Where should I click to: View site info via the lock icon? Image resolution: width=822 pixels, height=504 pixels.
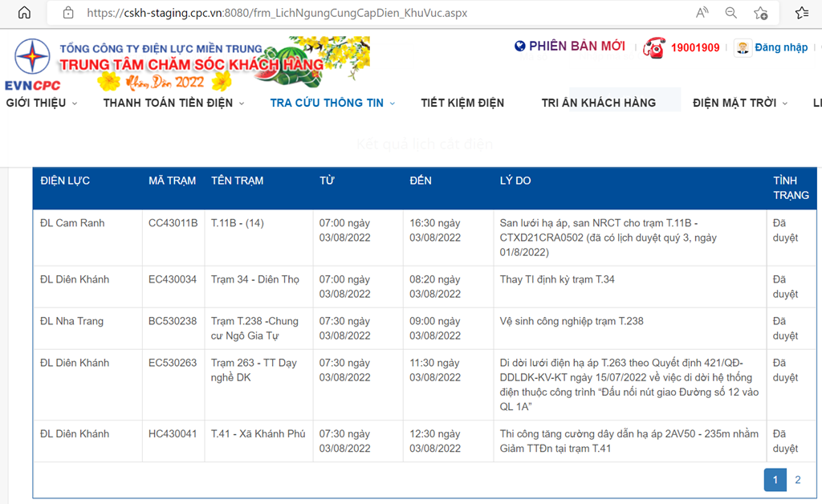click(x=68, y=13)
